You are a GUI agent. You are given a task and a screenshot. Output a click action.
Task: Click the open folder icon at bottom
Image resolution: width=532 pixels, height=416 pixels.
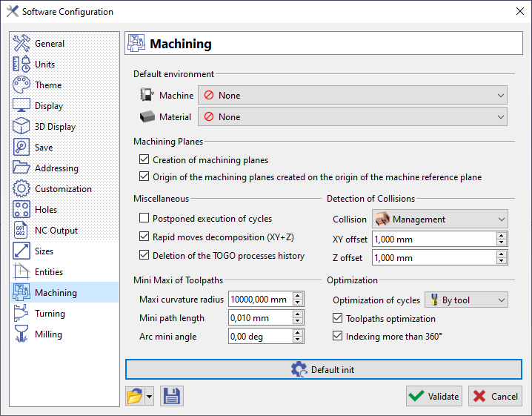(134, 396)
